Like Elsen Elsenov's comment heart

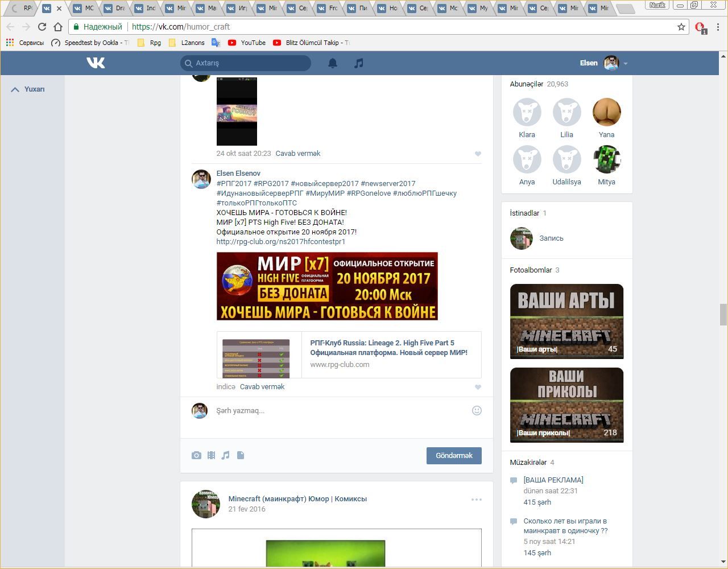click(478, 387)
